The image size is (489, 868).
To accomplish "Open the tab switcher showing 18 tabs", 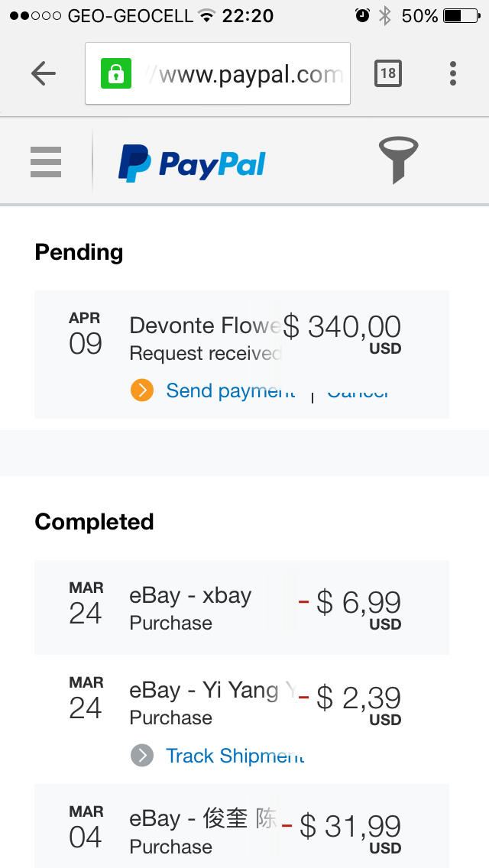I will pos(388,73).
